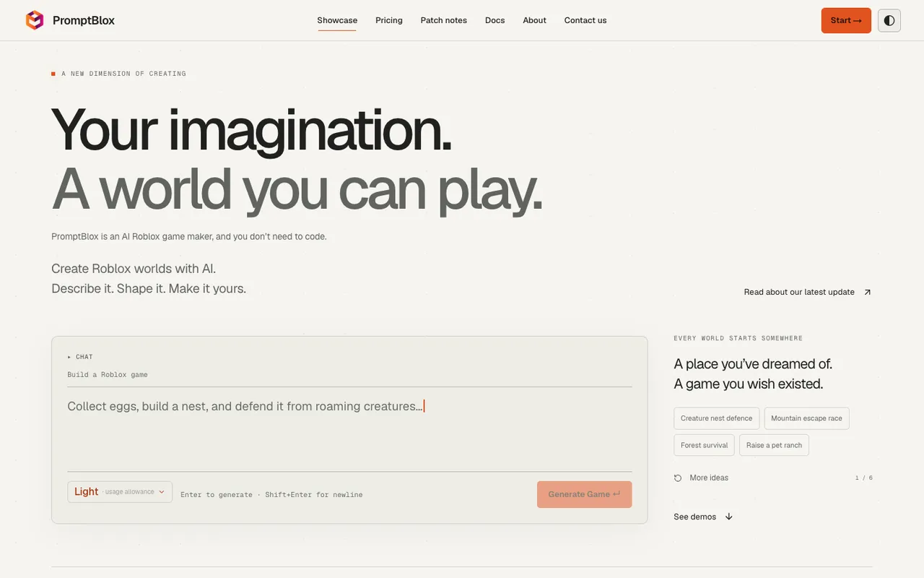This screenshot has width=924, height=578.
Task: Click the arrow icon beside latest update
Action: pyautogui.click(x=868, y=292)
